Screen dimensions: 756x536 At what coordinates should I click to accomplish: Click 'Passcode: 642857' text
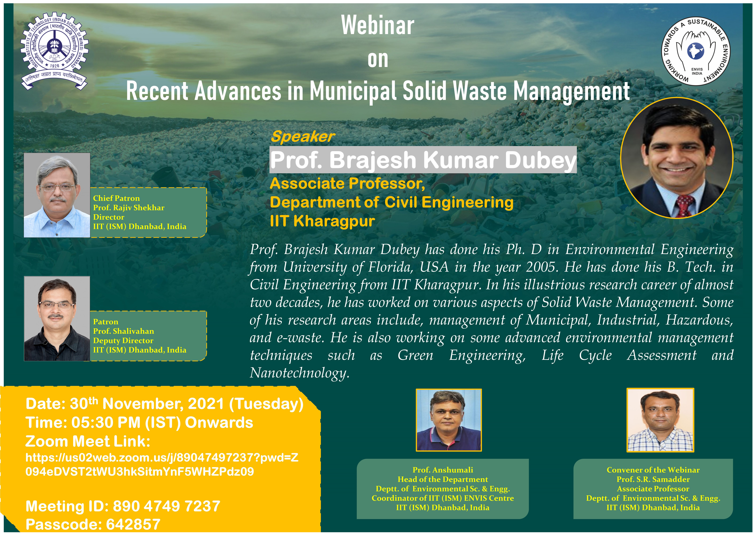coord(93,524)
